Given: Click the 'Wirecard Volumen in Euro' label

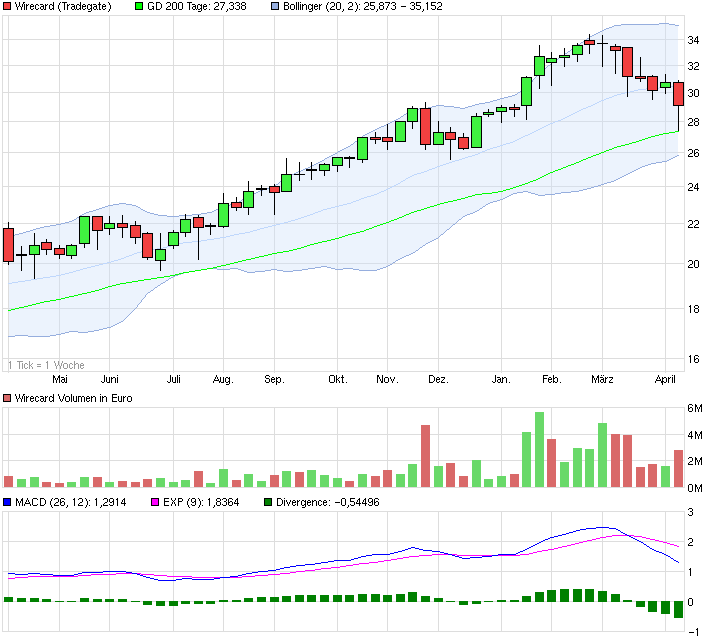Looking at the screenshot, I should point(74,398).
